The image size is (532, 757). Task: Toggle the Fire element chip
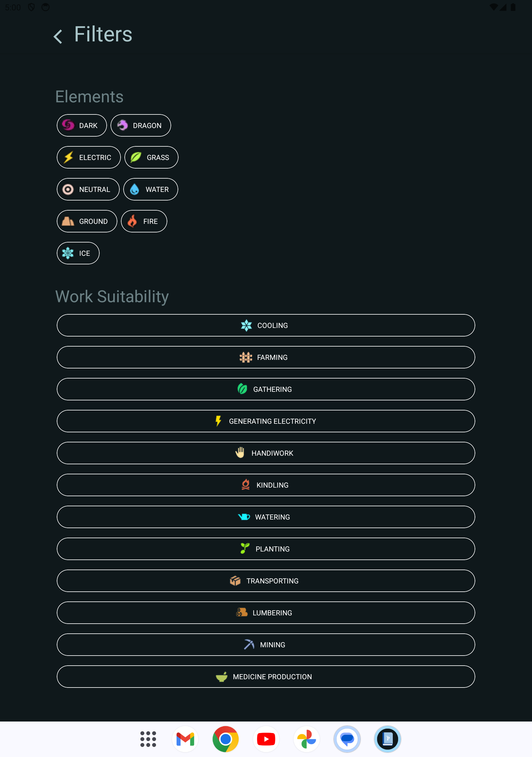point(144,221)
